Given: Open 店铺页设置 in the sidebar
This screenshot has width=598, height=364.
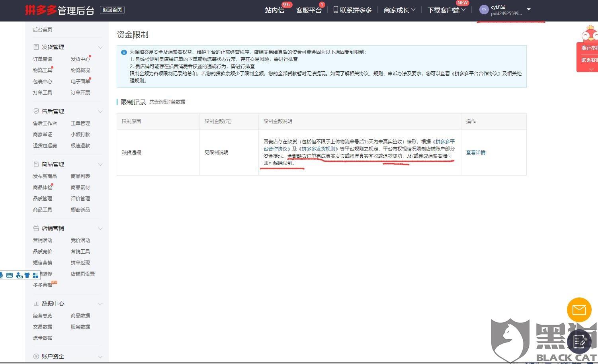Looking at the screenshot, I should tap(83, 274).
